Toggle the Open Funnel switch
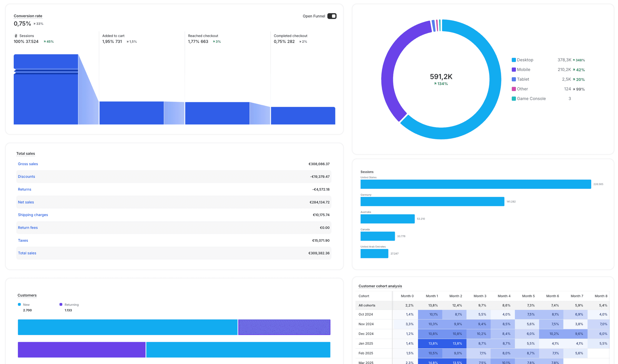618x364 pixels. [x=332, y=16]
